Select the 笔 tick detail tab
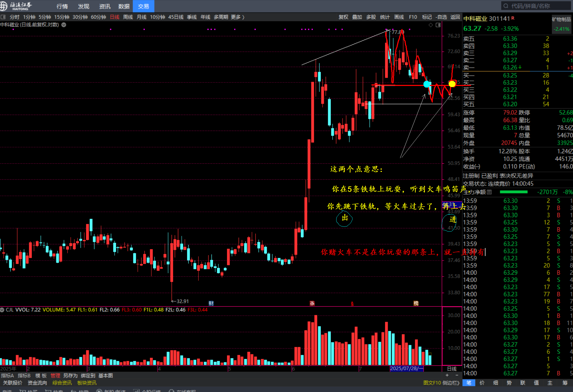The height and width of the screenshot is (392, 573). [x=469, y=383]
